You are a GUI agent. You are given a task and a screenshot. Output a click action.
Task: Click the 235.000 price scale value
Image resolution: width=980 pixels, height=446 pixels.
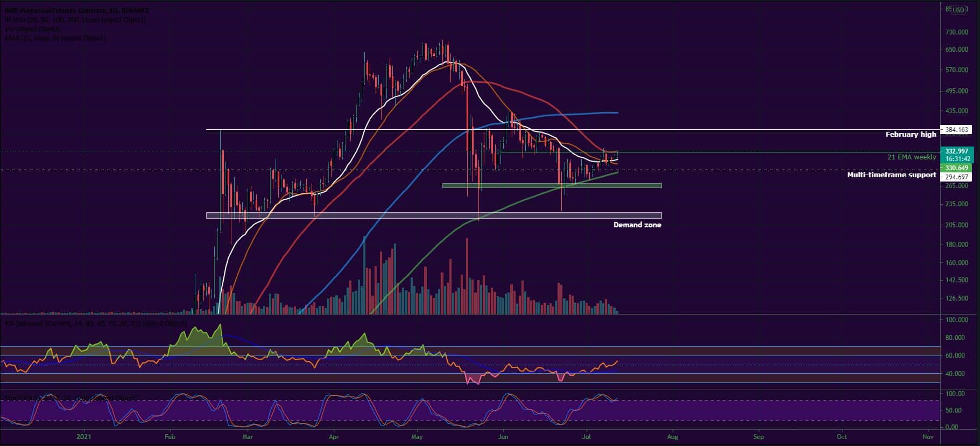tap(956, 204)
